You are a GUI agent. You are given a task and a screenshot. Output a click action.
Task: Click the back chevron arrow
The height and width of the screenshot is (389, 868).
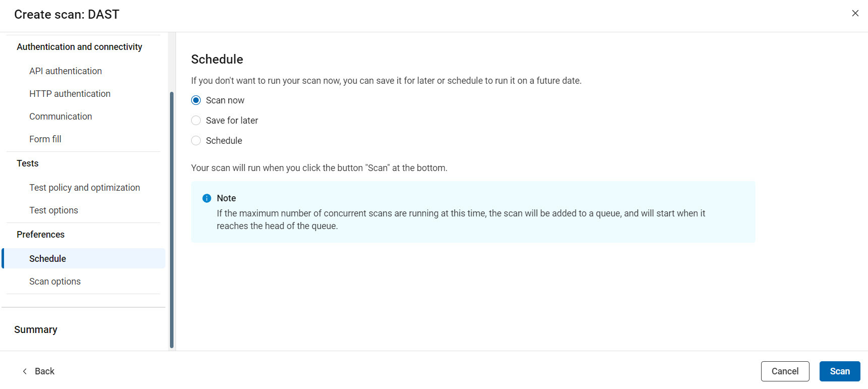point(24,371)
